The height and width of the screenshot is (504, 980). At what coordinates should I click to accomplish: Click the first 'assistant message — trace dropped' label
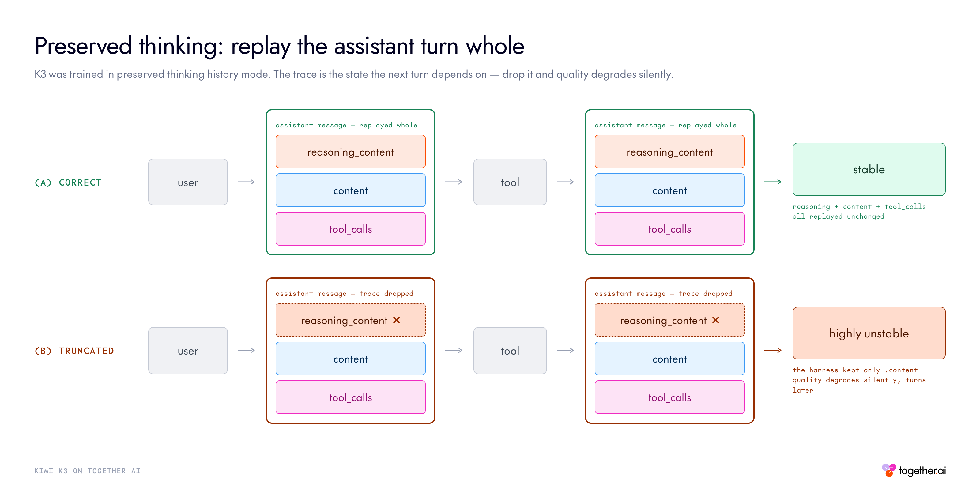point(344,294)
